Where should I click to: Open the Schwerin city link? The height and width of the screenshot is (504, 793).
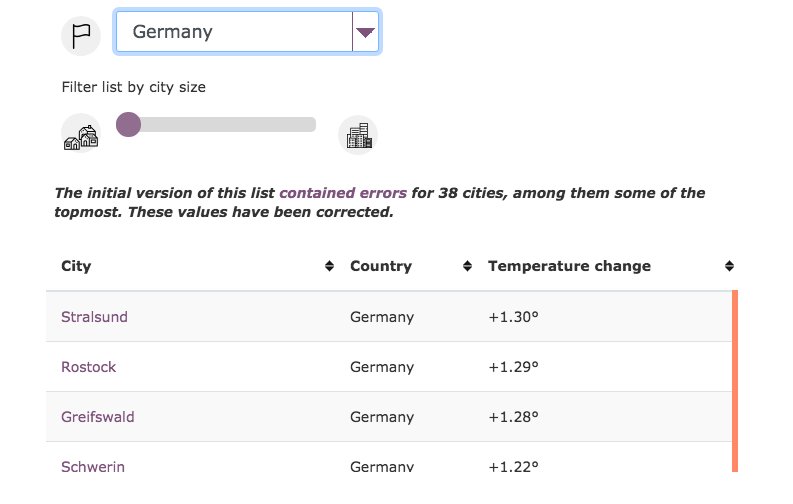coord(93,467)
